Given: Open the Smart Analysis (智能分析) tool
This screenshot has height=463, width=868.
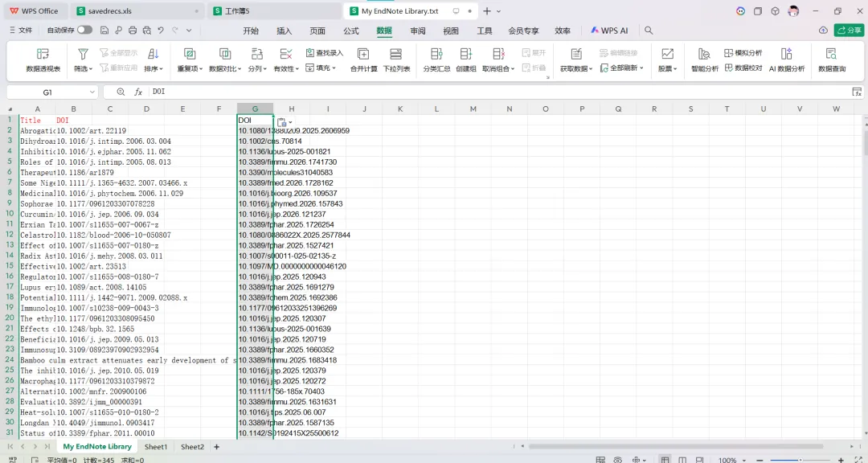Looking at the screenshot, I should (705, 60).
